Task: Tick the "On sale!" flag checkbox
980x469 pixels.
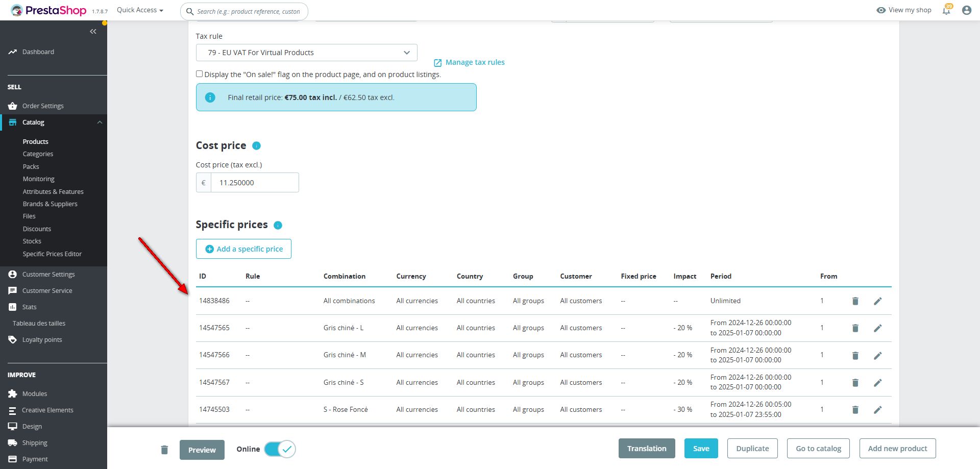Action: (200, 74)
